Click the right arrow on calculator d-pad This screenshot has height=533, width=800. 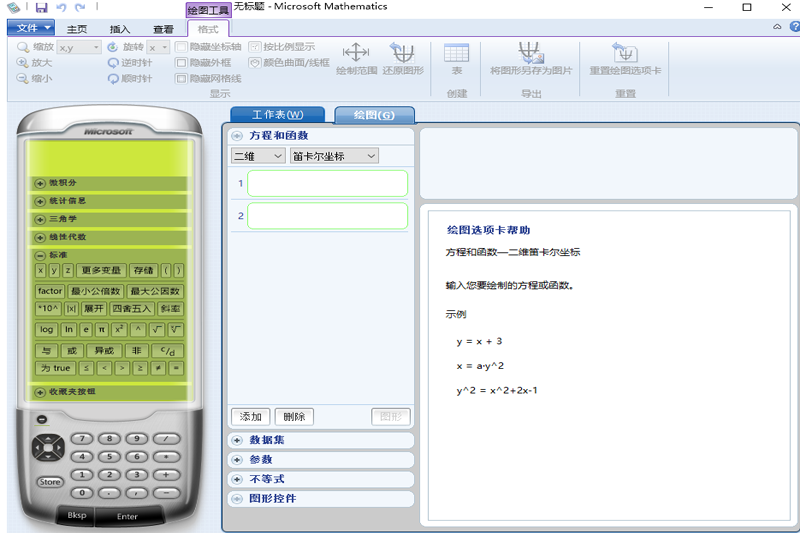pos(60,448)
